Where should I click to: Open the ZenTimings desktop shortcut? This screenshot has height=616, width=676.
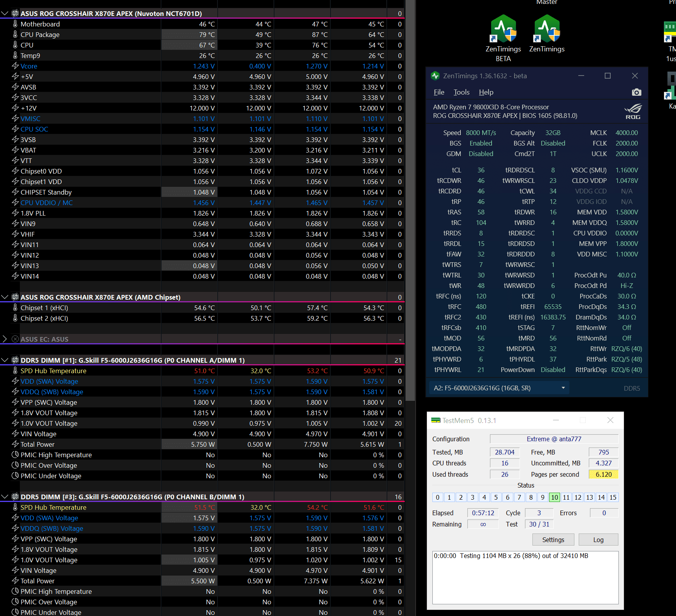[x=547, y=33]
